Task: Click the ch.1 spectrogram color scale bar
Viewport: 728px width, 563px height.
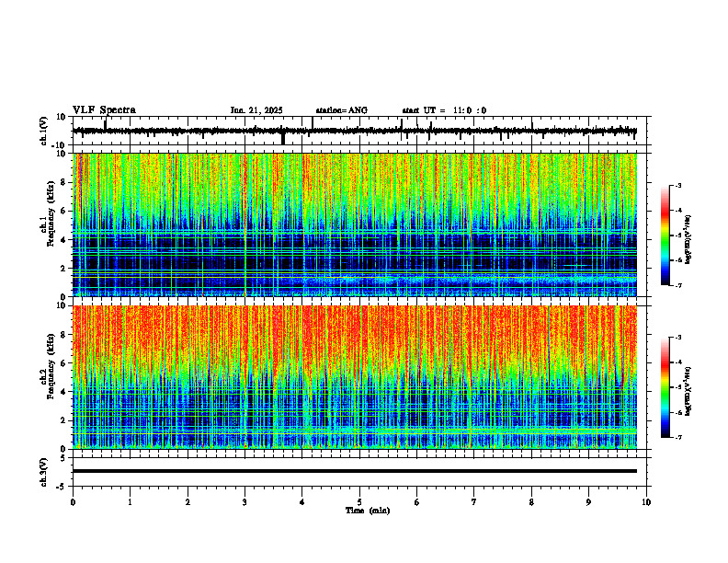Action: (665, 236)
